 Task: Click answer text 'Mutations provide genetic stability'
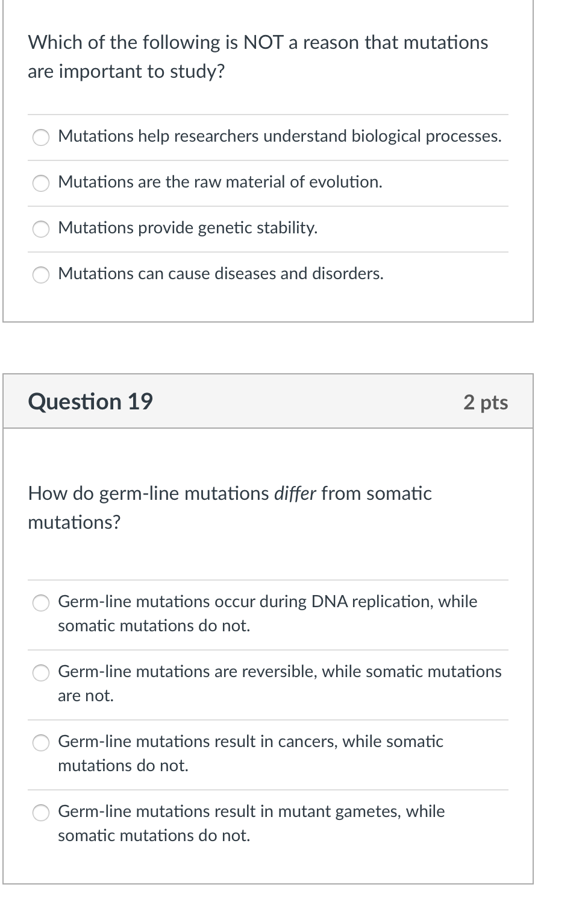[x=187, y=228]
